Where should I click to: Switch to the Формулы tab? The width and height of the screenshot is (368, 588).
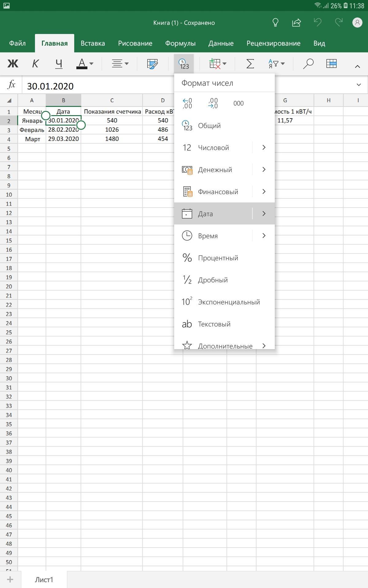click(x=180, y=43)
